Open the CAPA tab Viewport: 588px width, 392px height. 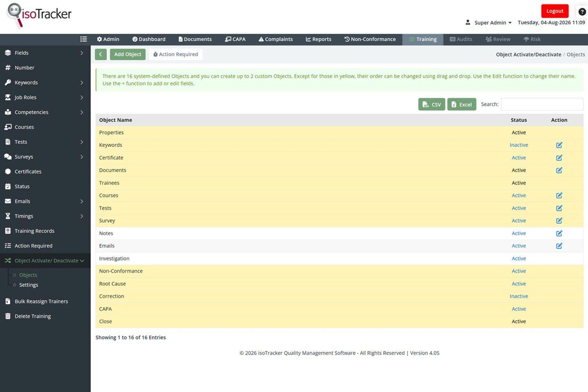235,39
